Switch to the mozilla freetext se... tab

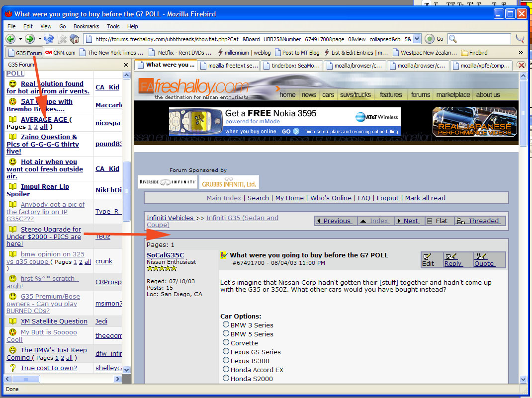coord(229,66)
